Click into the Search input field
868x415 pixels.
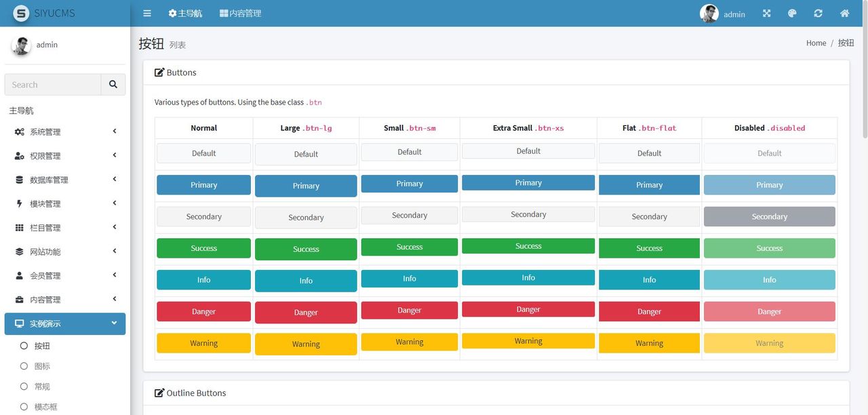click(53, 85)
